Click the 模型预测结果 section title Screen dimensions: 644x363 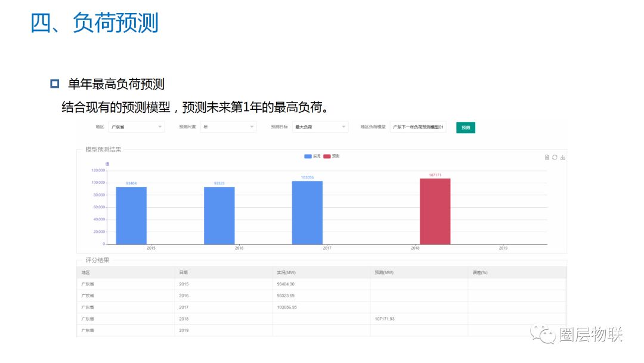pyautogui.click(x=104, y=149)
